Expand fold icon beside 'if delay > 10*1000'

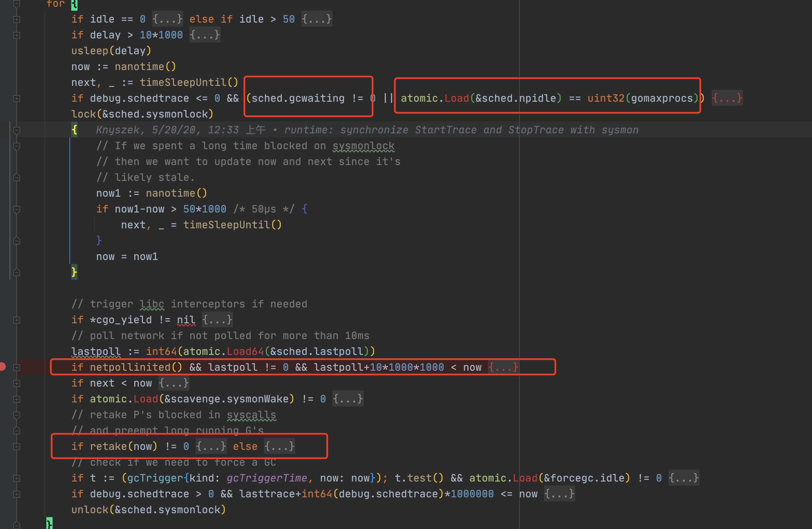(x=16, y=35)
